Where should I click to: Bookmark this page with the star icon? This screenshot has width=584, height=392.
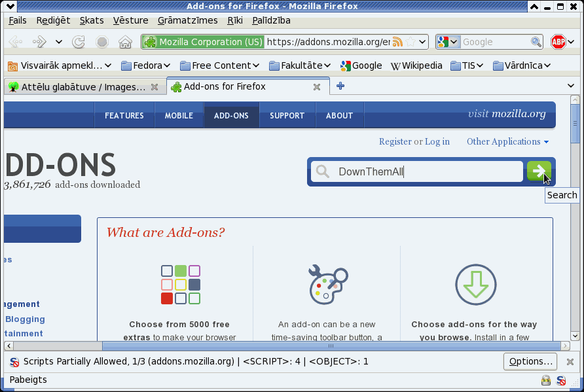point(411,42)
